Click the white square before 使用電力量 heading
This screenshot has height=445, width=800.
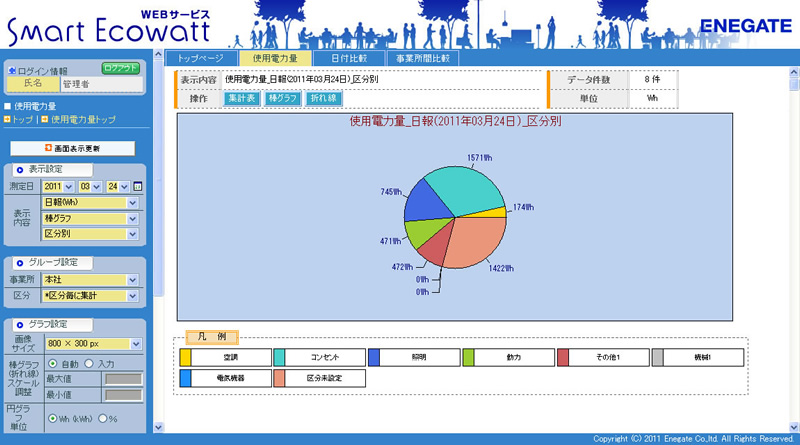pyautogui.click(x=7, y=106)
